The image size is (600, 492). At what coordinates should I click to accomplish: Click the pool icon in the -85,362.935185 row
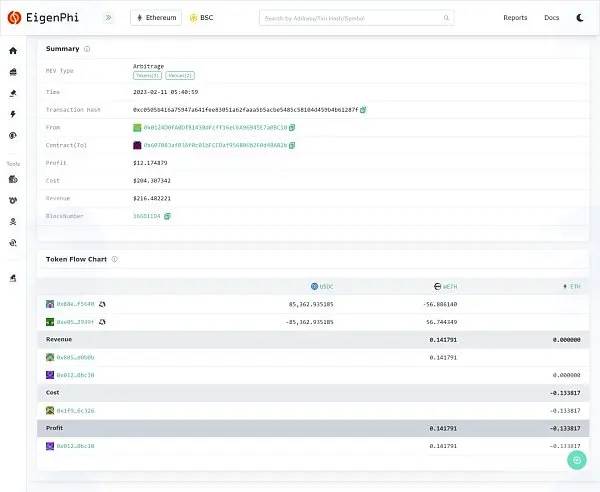(102, 322)
